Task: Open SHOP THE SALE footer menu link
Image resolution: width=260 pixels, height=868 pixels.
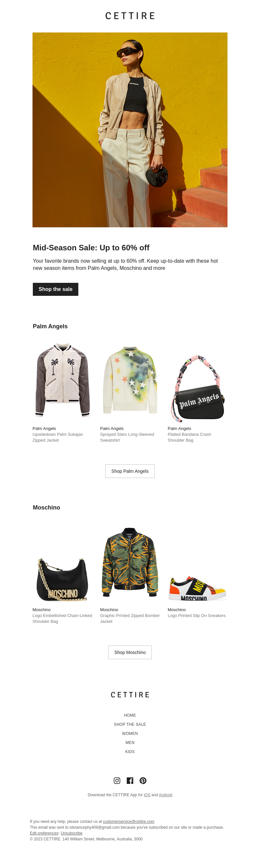Action: pyautogui.click(x=130, y=724)
